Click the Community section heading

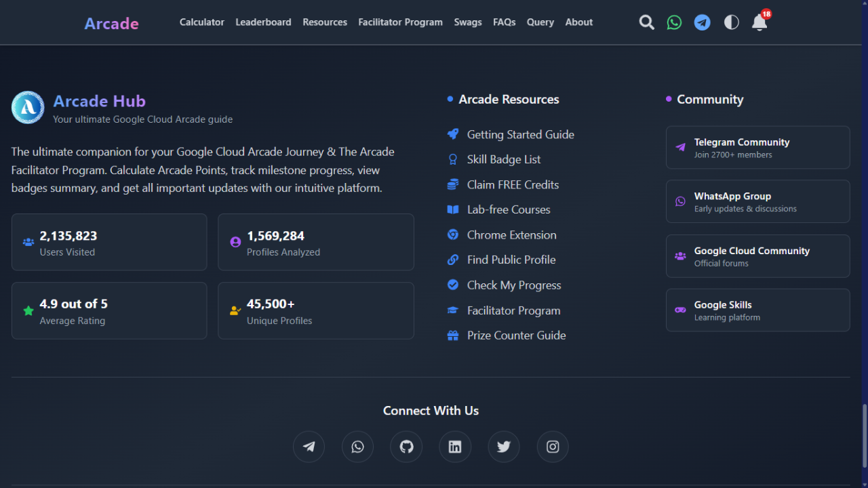point(710,99)
